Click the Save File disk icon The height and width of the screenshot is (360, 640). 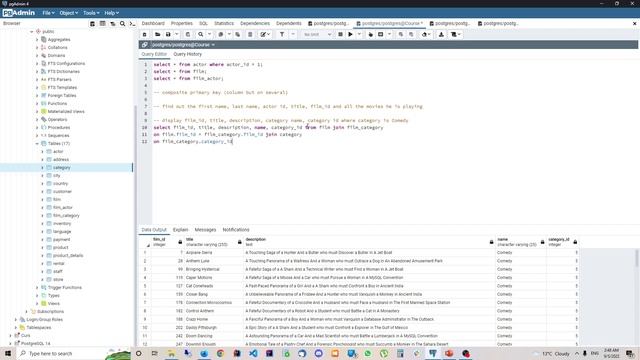[x=168, y=35]
